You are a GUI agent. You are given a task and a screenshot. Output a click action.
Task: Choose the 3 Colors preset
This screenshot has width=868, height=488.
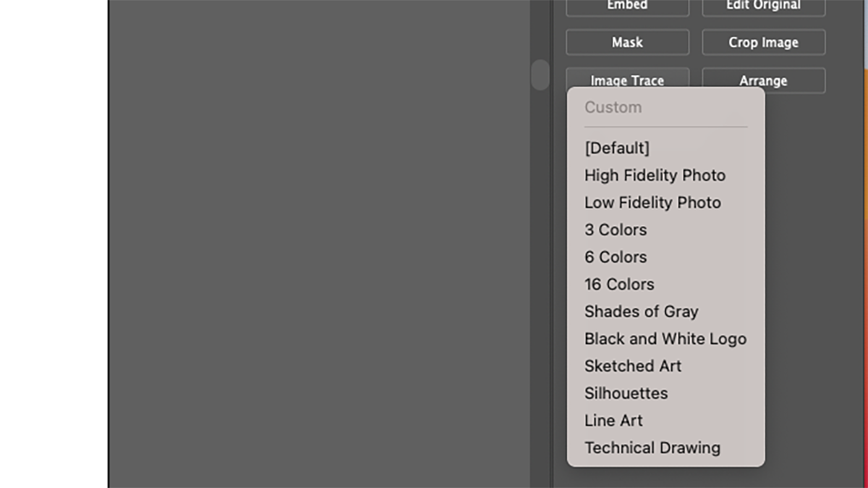tap(616, 230)
